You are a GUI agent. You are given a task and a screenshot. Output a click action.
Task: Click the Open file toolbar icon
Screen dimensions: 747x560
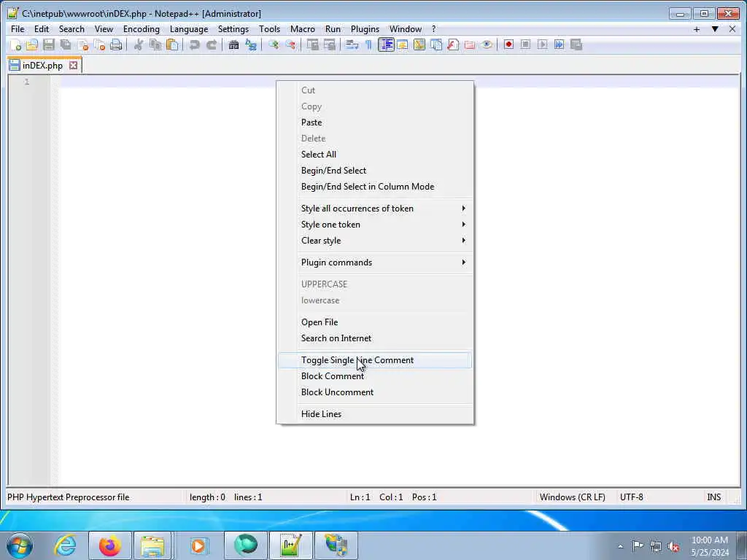pos(32,44)
